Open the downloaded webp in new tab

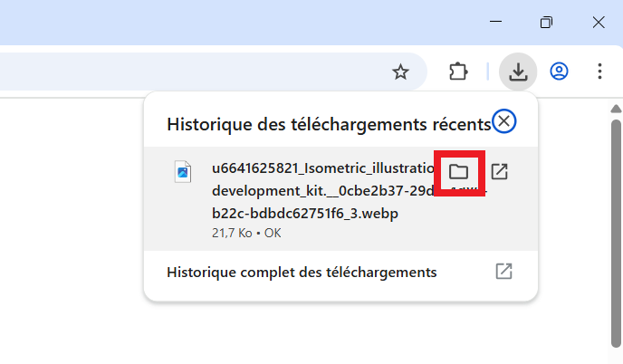click(x=499, y=171)
